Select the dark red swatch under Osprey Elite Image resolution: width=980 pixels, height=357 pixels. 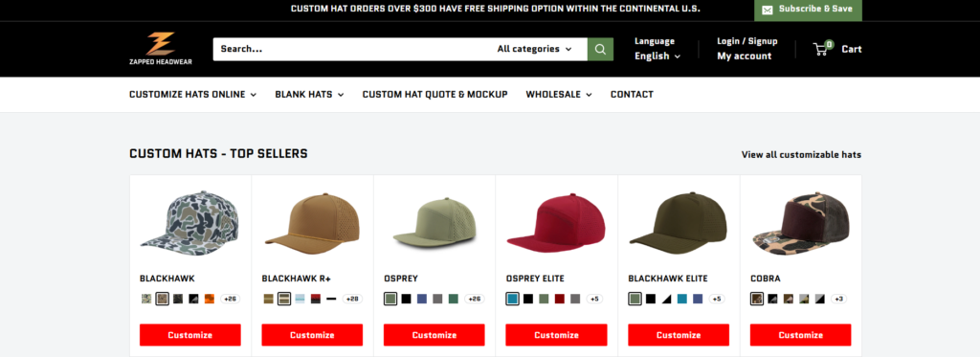559,299
